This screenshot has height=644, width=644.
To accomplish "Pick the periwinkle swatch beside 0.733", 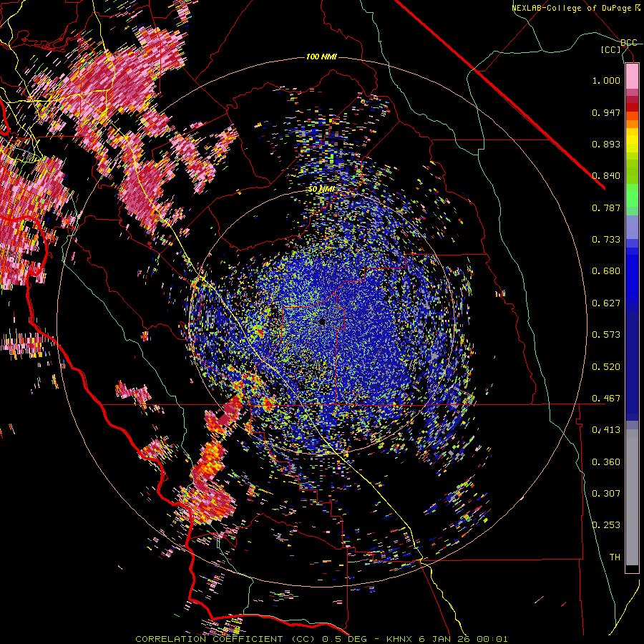I will [632, 227].
